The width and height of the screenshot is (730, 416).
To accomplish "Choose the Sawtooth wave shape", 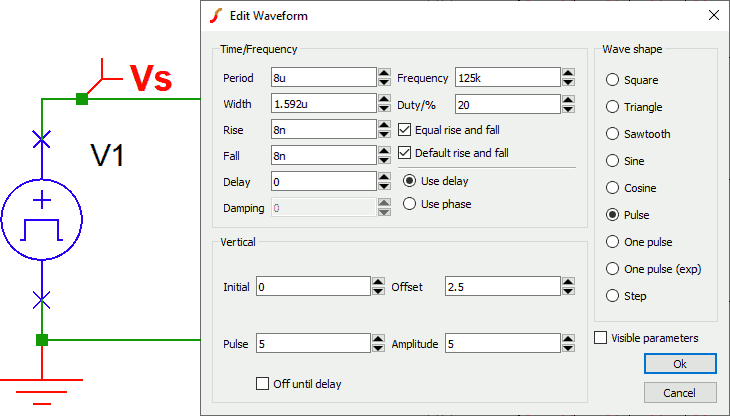I will pyautogui.click(x=612, y=134).
